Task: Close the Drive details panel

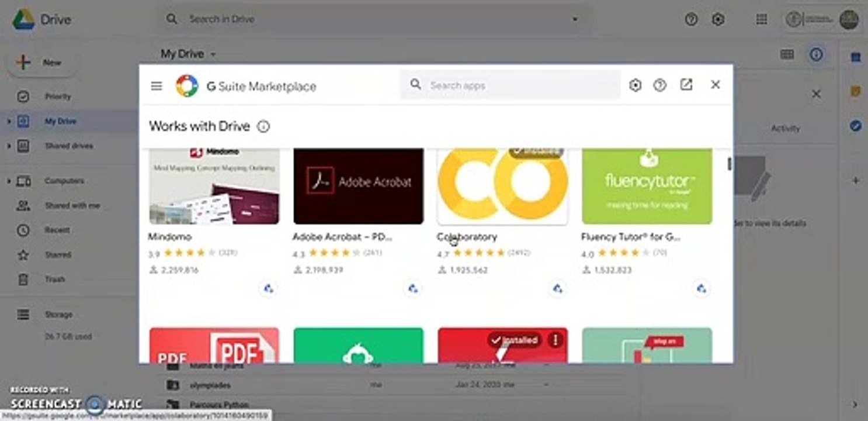Action: pyautogui.click(x=816, y=94)
